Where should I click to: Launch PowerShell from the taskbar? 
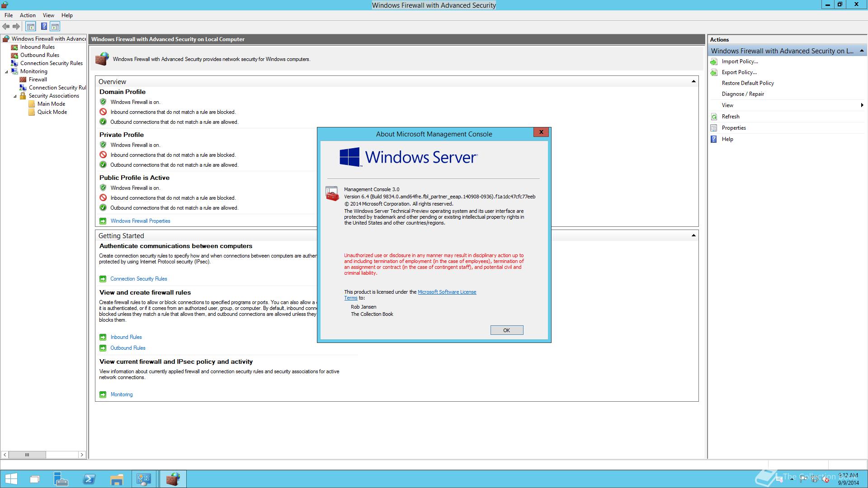89,479
